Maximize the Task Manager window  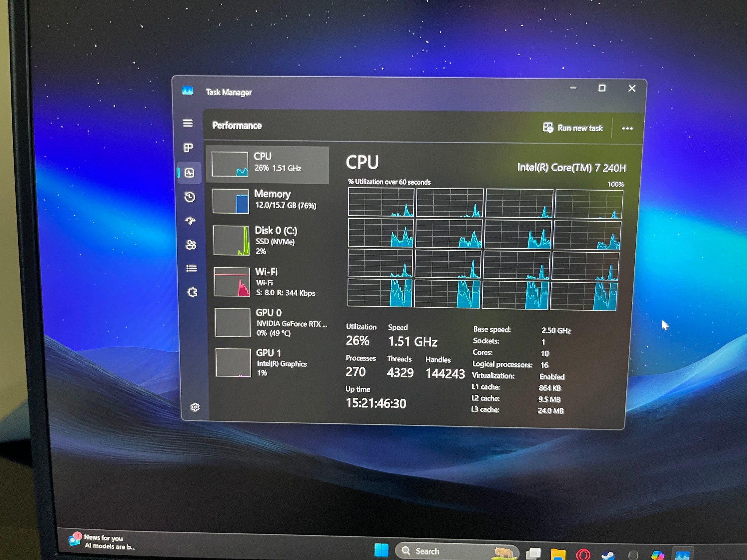point(602,88)
